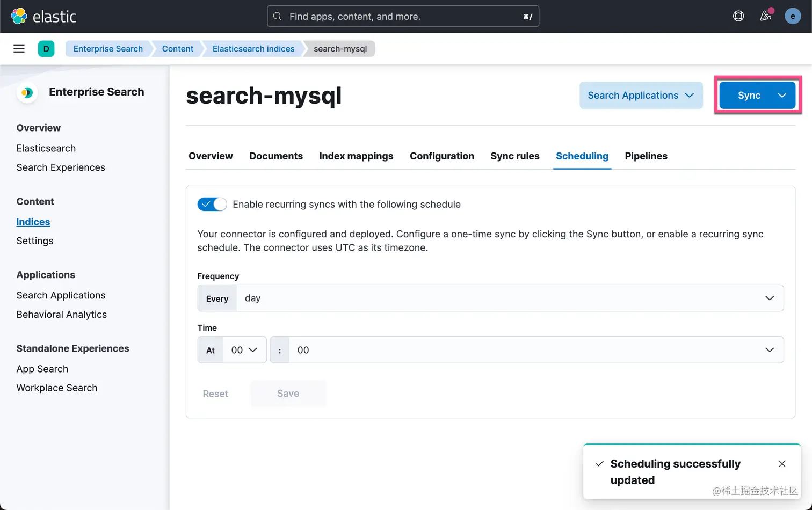Viewport: 812px width, 510px height.
Task: Open Workplace Search in sidebar
Action: coord(57,388)
